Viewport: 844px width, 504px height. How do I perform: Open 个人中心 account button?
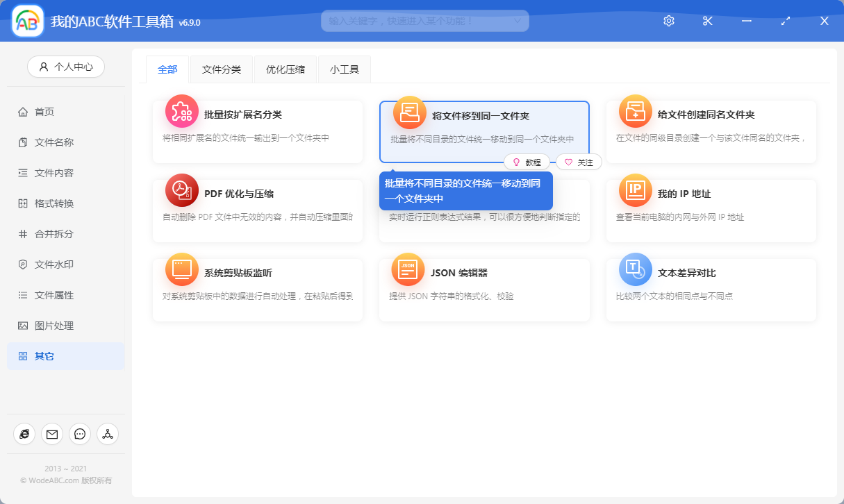click(65, 67)
